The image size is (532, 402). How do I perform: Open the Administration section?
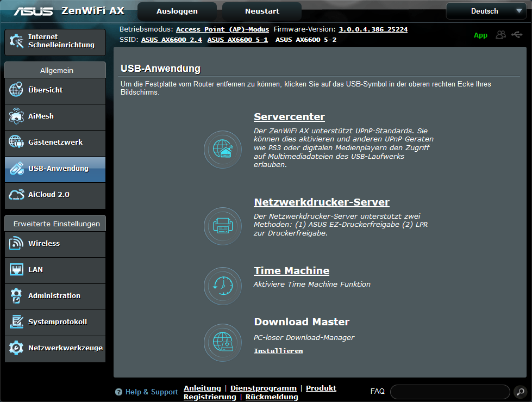tap(55, 297)
